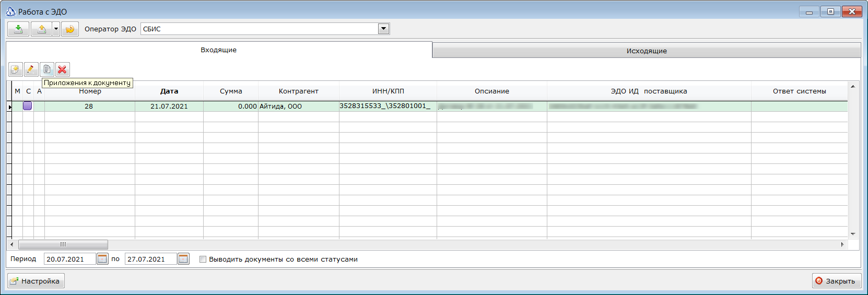Select the cell 3528315533_\352801001_
The height and width of the screenshot is (295, 868).
pyautogui.click(x=388, y=107)
